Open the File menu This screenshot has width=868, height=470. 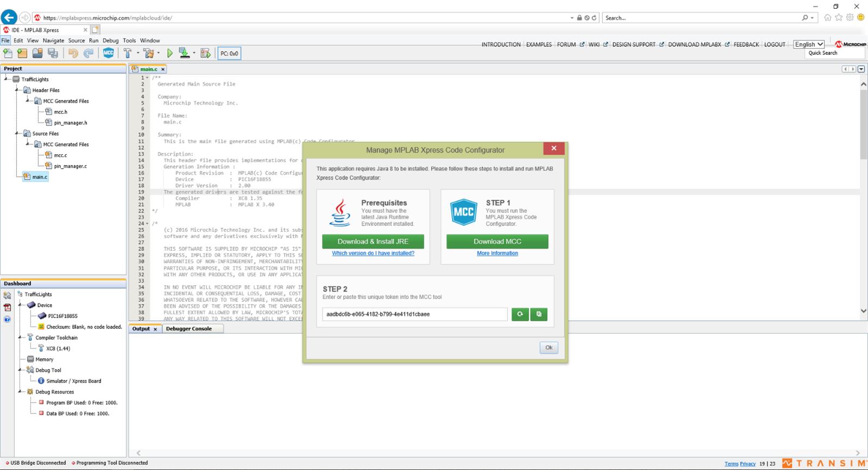coord(5,41)
